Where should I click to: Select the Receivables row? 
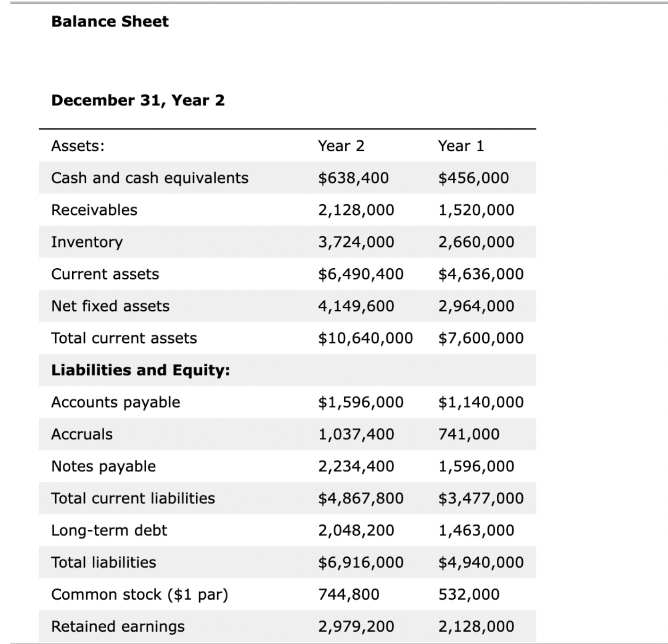point(94,210)
